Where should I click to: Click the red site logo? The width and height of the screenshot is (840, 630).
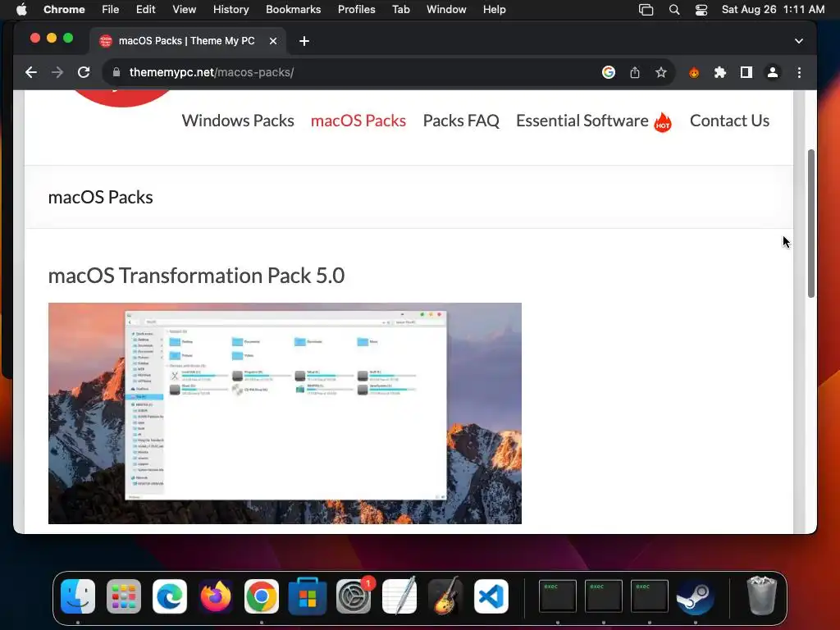122,98
